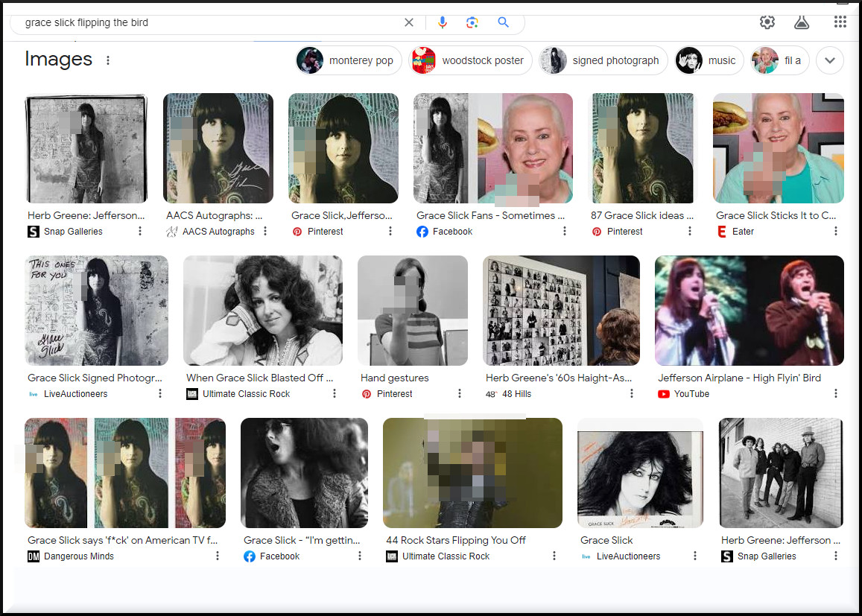The height and width of the screenshot is (616, 862).
Task: Open options next to Images heading
Action: 108,60
